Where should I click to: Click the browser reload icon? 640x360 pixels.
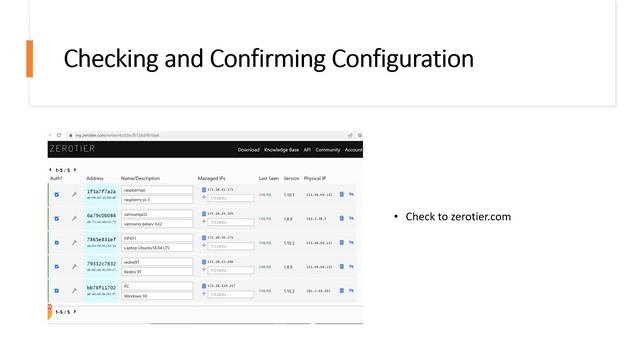[59, 135]
